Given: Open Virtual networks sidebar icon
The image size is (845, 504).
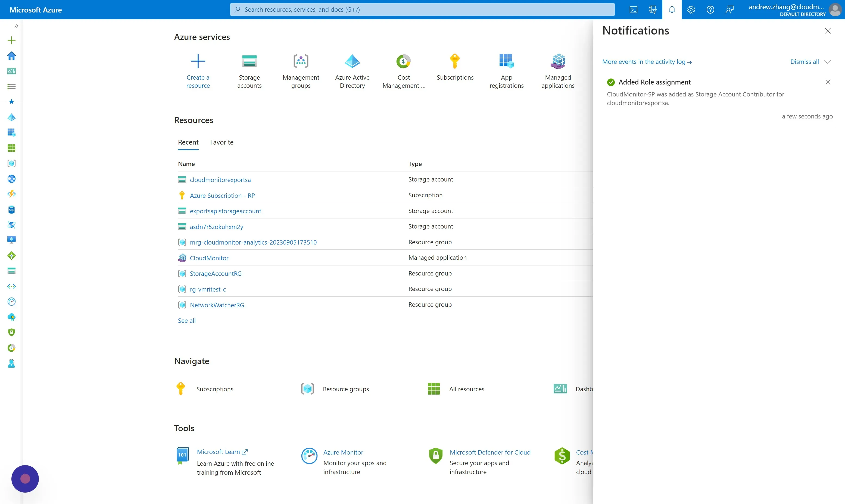Looking at the screenshot, I should (x=11, y=286).
